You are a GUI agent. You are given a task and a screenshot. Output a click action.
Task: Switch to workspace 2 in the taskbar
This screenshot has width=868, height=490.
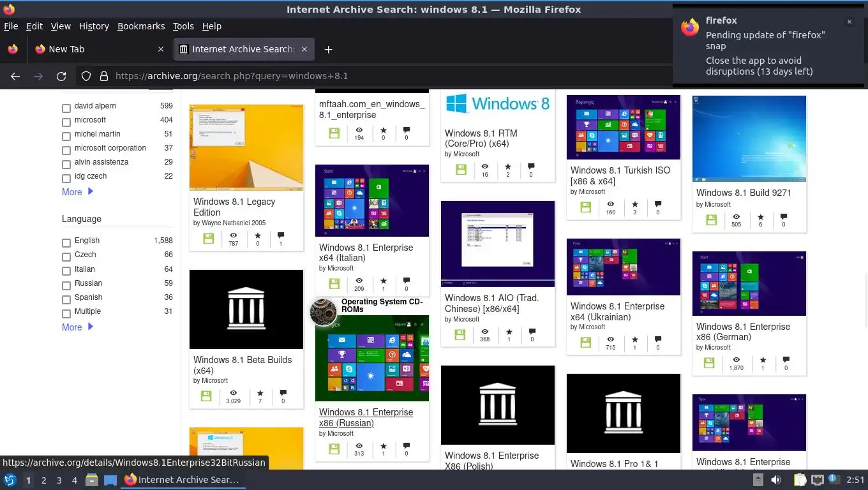coord(43,480)
